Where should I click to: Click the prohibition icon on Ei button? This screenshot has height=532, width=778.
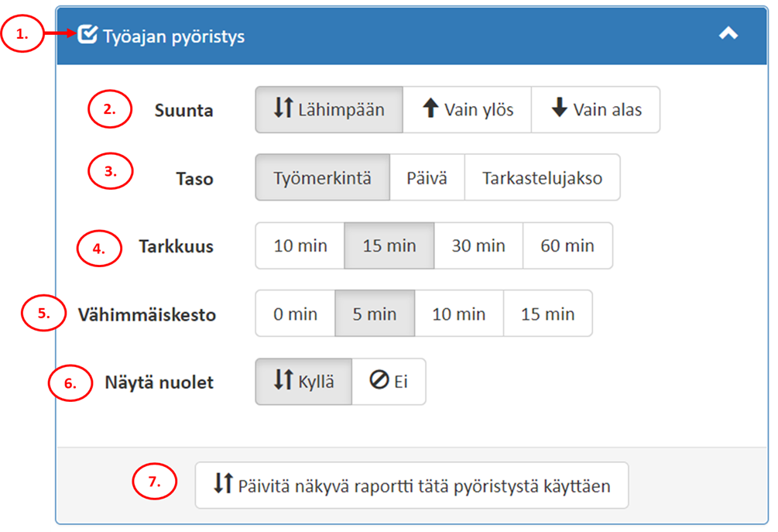[379, 382]
